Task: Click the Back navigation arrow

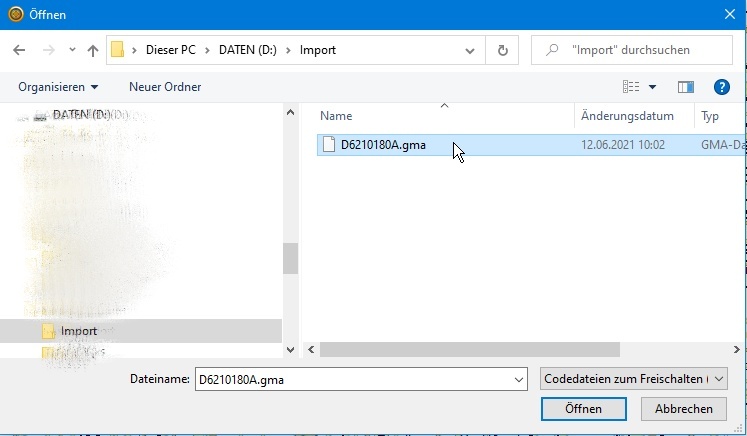Action: click(19, 50)
